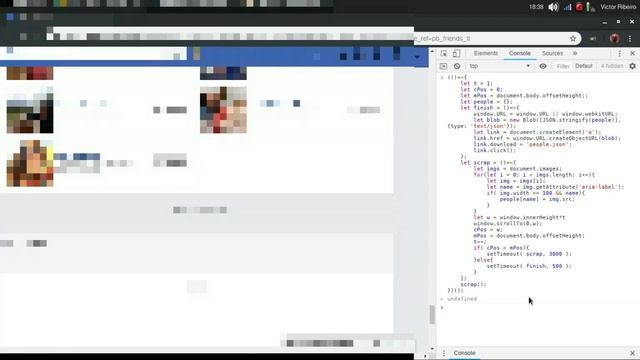Collapse the logged function entry arrow

coord(442,77)
